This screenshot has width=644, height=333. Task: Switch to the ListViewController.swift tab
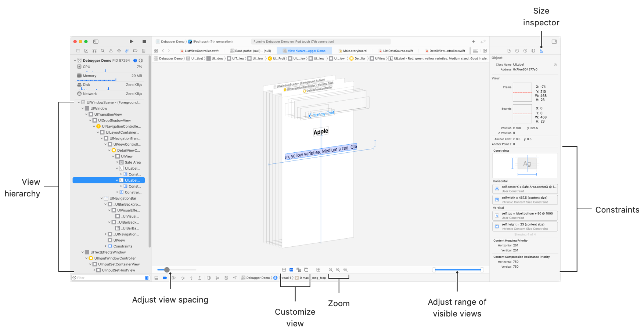[201, 51]
